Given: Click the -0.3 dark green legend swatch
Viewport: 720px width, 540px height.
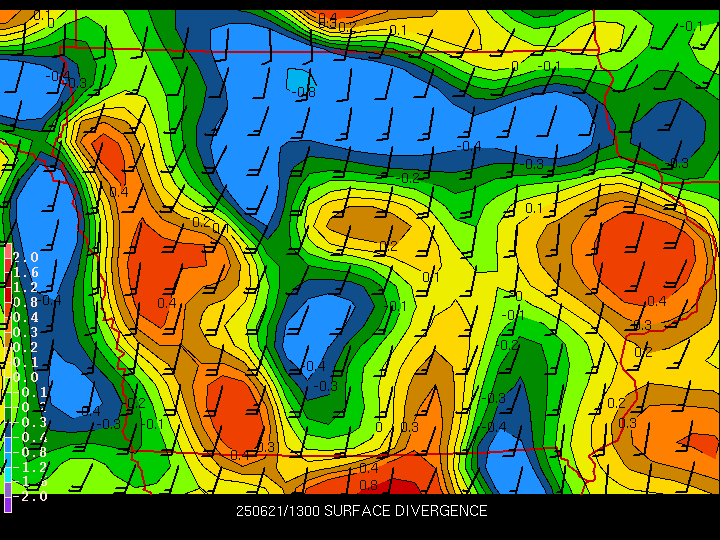Looking at the screenshot, I should pos(7,421).
